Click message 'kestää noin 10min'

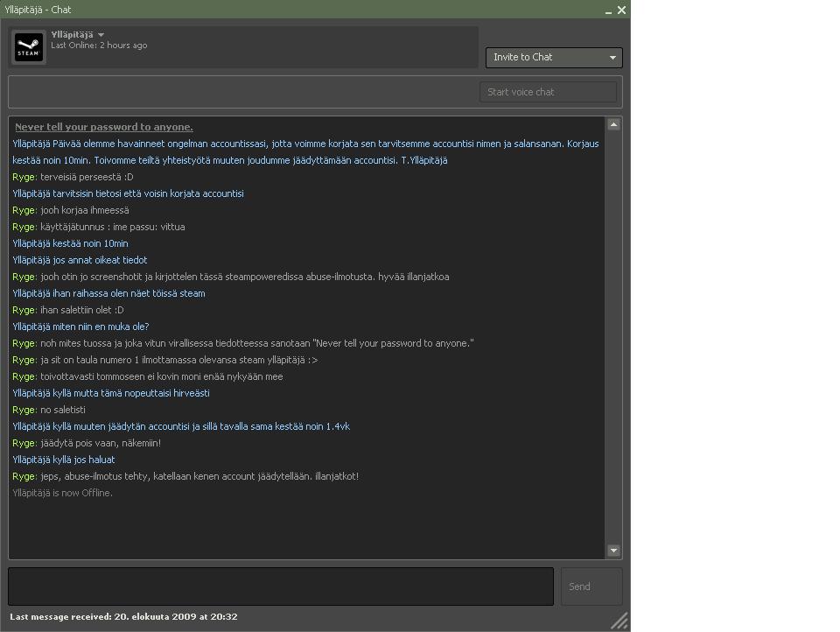[90, 243]
